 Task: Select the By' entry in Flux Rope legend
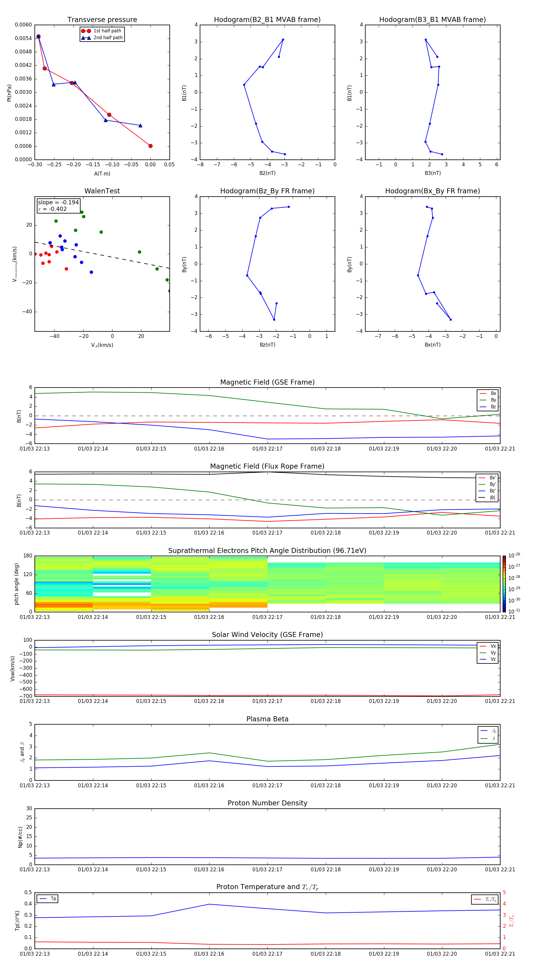(487, 484)
